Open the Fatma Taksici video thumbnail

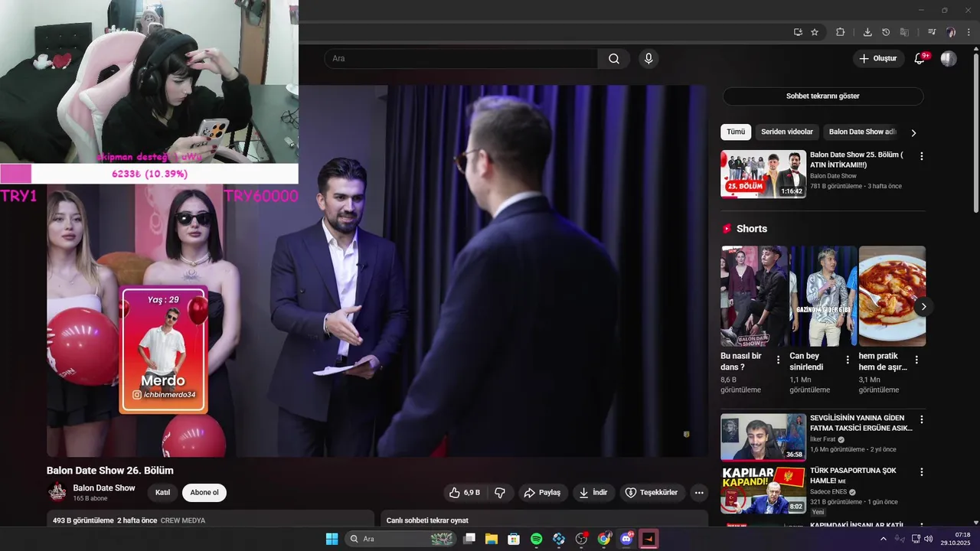tap(763, 437)
